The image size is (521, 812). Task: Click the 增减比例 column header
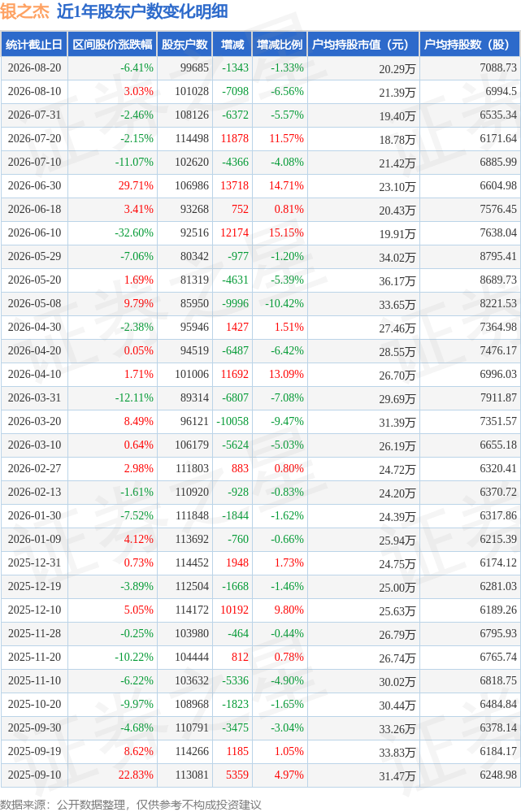(x=280, y=45)
